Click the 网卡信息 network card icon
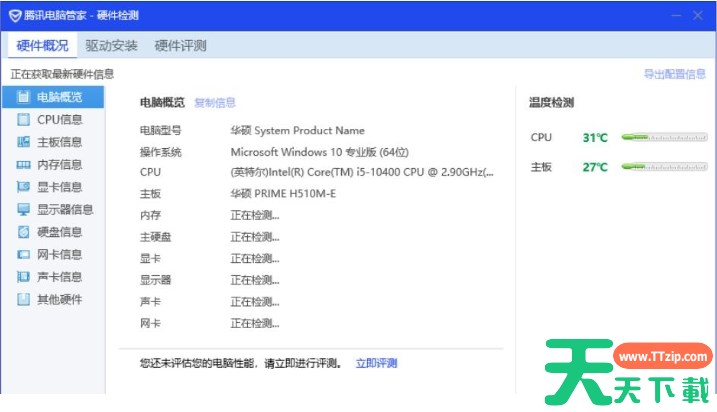This screenshot has height=412, width=717. tap(23, 255)
